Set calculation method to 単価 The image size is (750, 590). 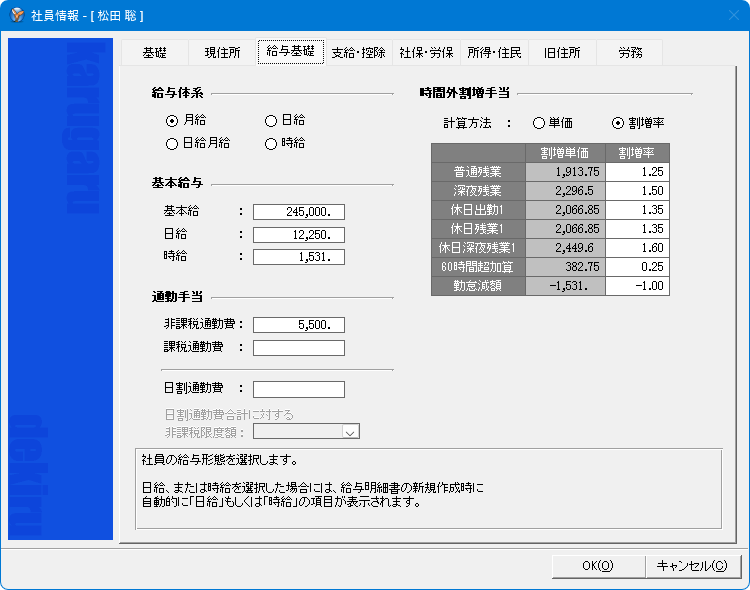[x=539, y=123]
